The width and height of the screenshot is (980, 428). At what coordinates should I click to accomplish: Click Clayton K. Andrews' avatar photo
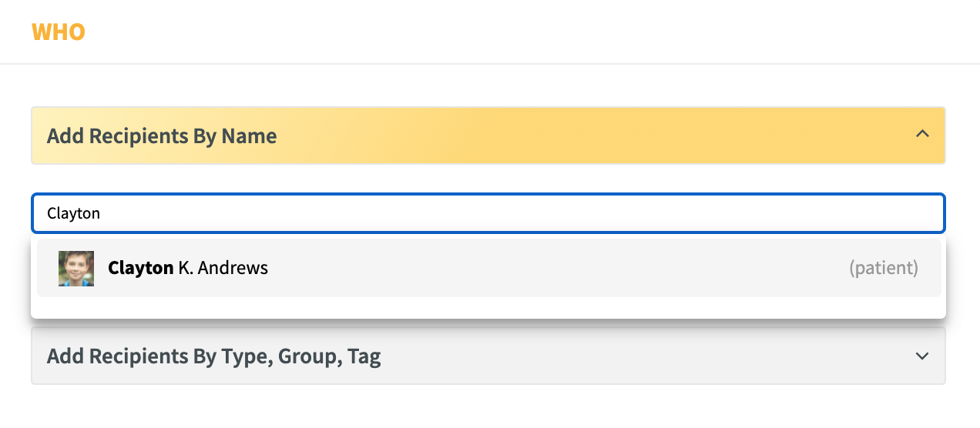(76, 269)
